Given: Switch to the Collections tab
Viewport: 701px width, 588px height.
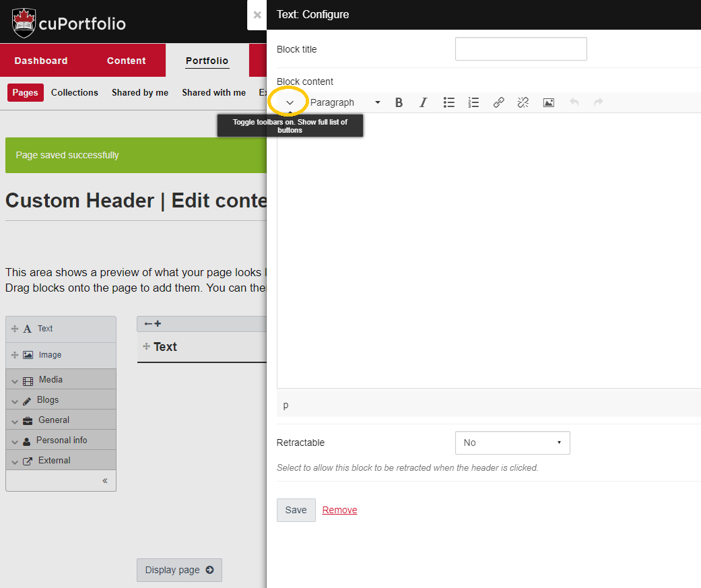Looking at the screenshot, I should click(75, 93).
